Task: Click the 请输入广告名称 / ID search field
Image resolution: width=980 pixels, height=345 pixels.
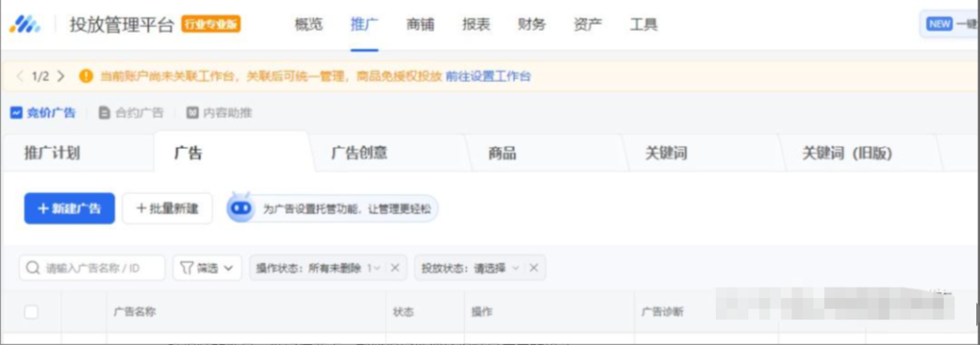Action: point(92,268)
